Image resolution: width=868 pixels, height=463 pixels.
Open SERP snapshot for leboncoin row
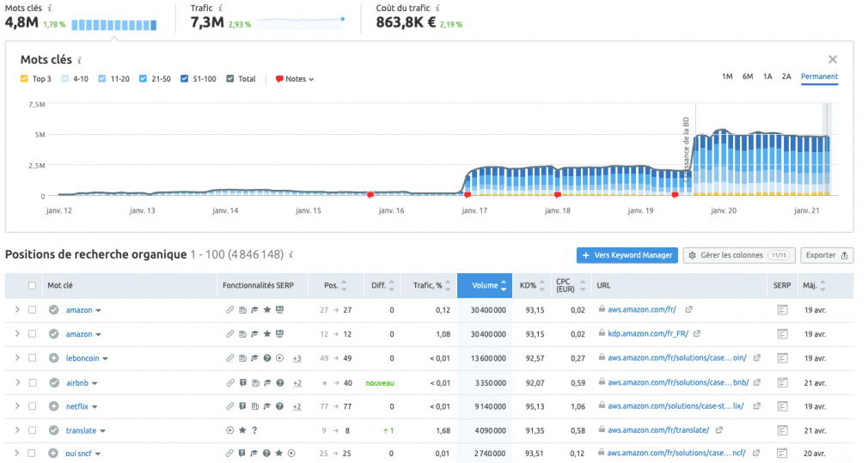782,358
